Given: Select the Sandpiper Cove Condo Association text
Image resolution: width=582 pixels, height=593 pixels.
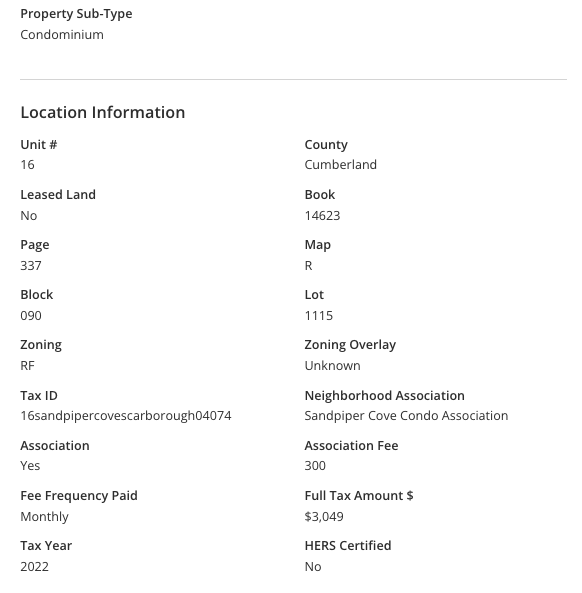Looking at the screenshot, I should (x=406, y=416).
